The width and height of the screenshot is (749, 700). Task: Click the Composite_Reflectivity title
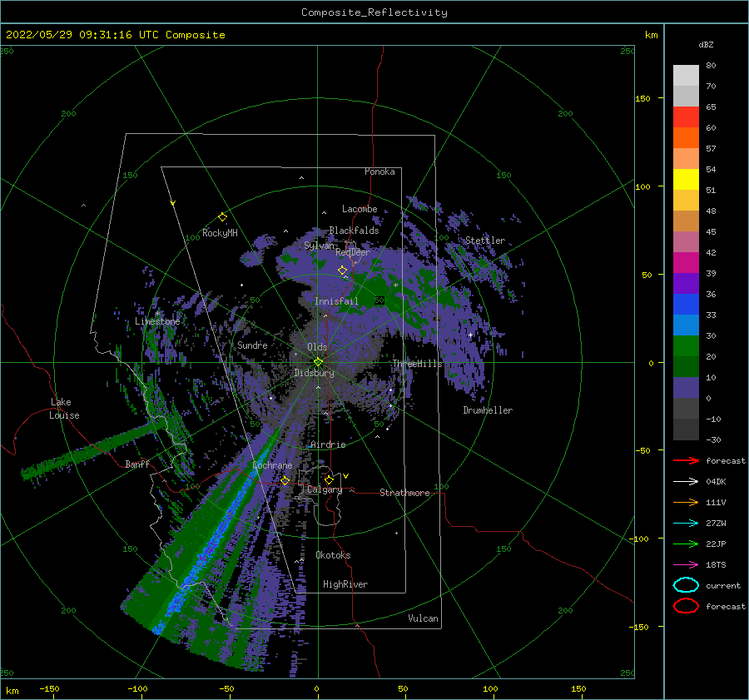374,12
